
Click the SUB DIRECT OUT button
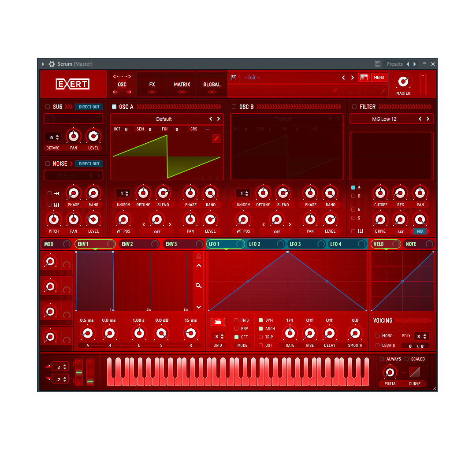(89, 107)
